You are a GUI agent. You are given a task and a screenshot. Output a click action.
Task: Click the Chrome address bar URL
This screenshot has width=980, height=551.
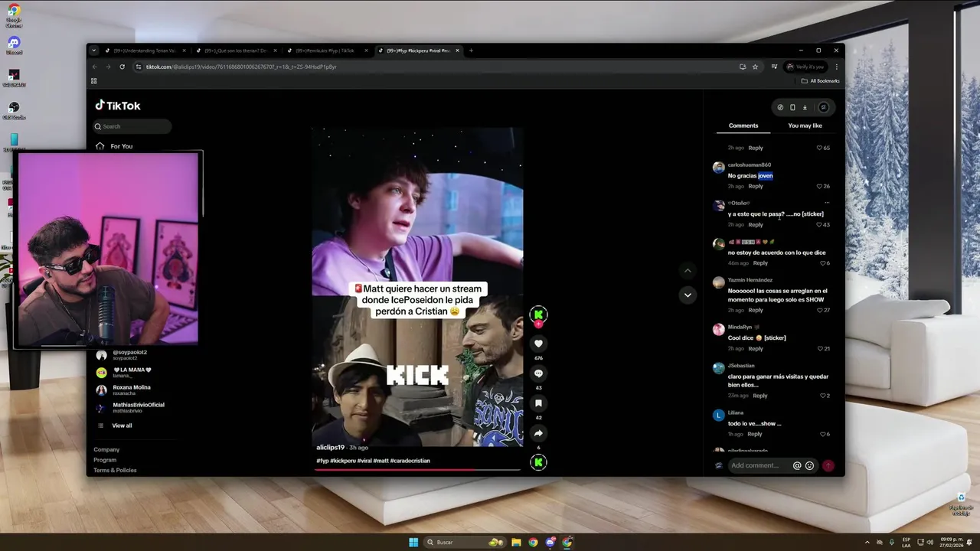tap(241, 67)
